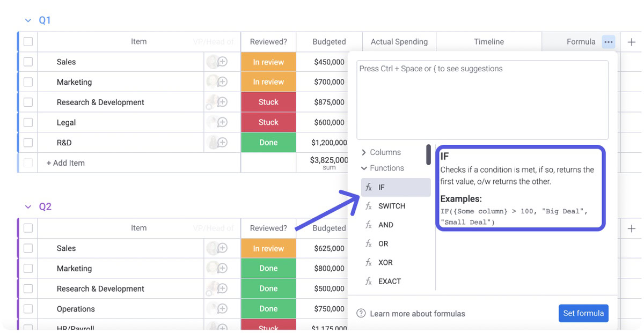
Task: Add person to Q2 Marketing row
Action: coord(222,269)
